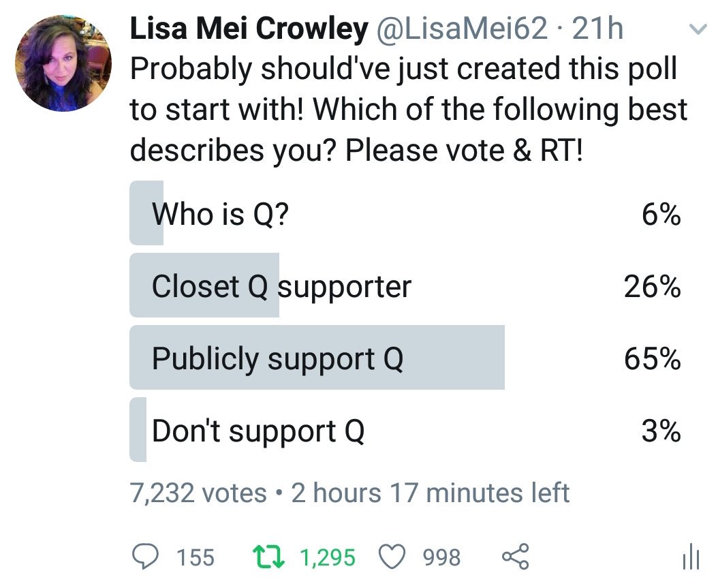
Task: Open the 21h timestamp link
Action: (598, 29)
